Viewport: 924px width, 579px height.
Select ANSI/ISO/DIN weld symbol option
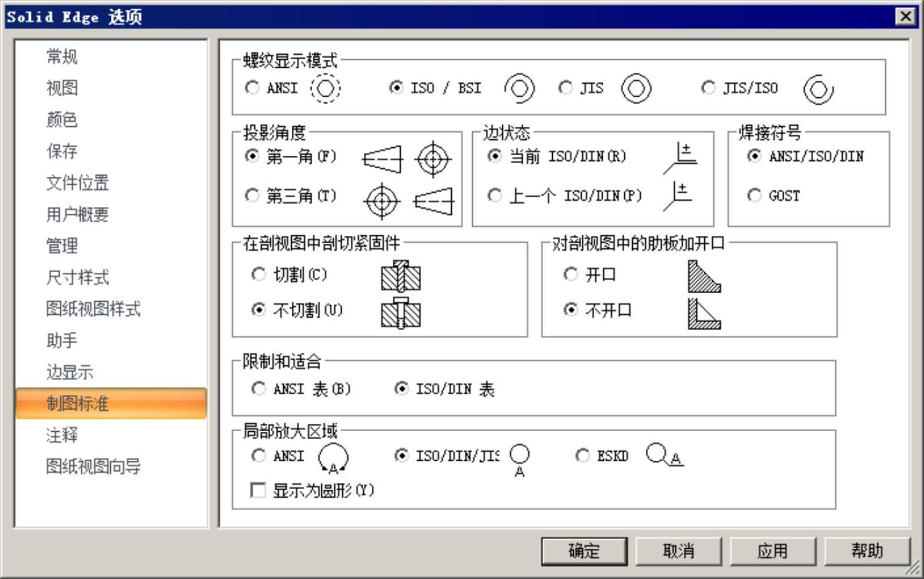click(754, 156)
